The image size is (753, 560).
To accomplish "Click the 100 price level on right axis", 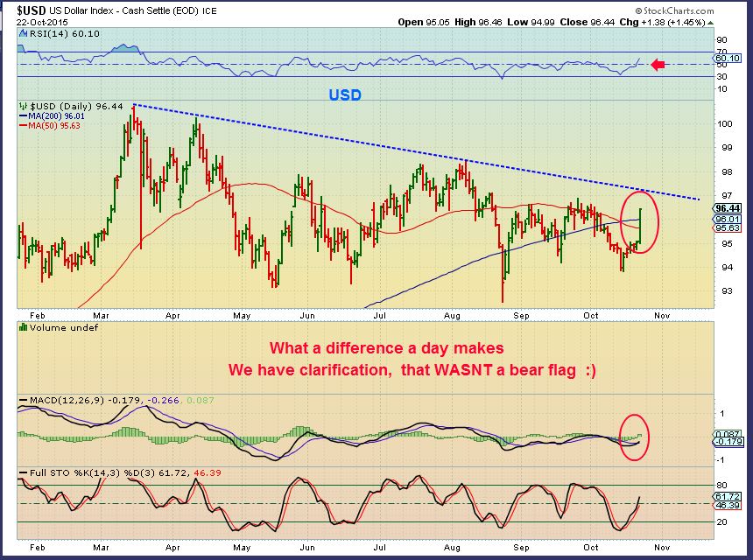I will [x=724, y=123].
